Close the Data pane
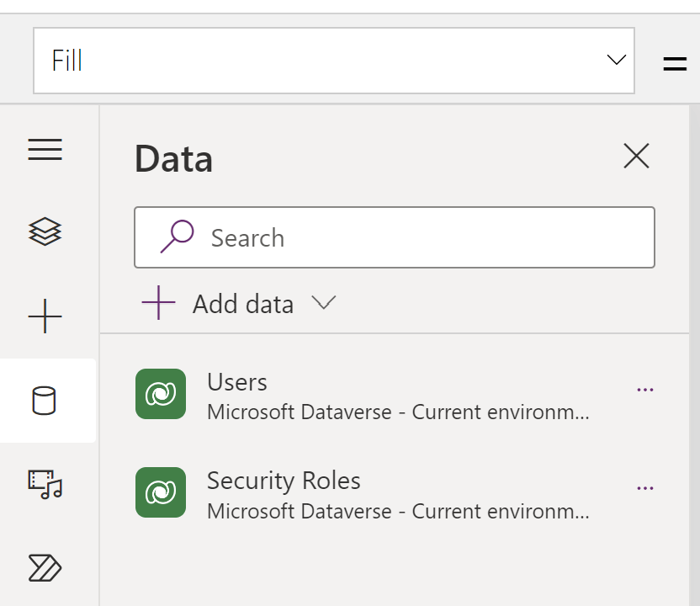 coord(636,156)
